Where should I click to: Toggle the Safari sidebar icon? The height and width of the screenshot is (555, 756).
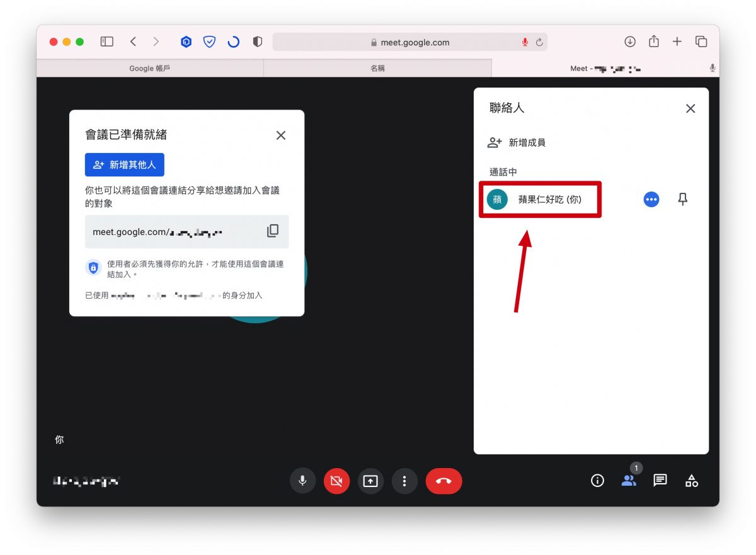[107, 42]
